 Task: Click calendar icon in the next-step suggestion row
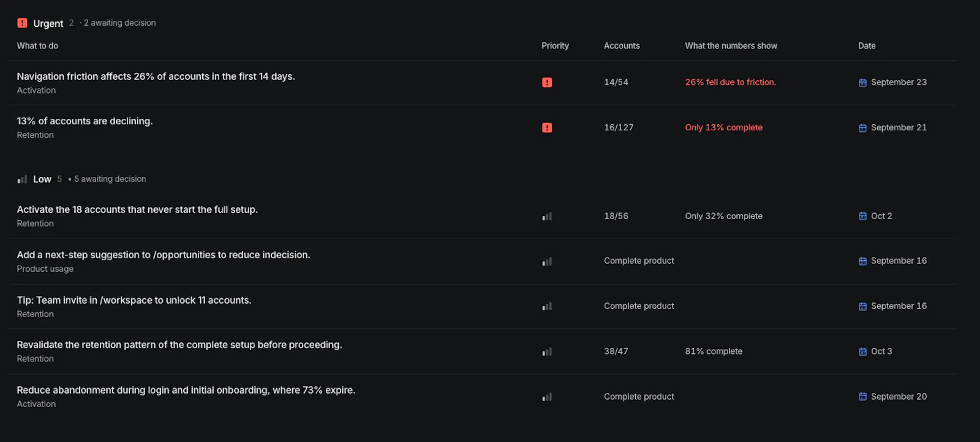(862, 261)
